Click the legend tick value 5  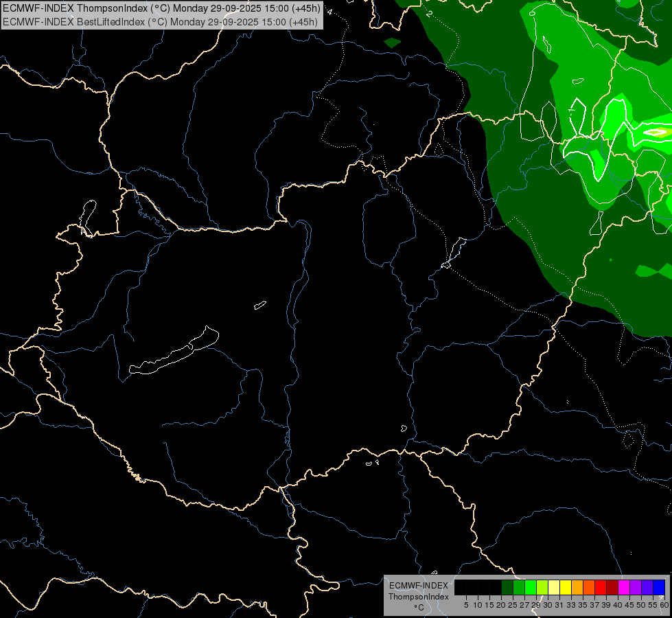pyautogui.click(x=466, y=605)
